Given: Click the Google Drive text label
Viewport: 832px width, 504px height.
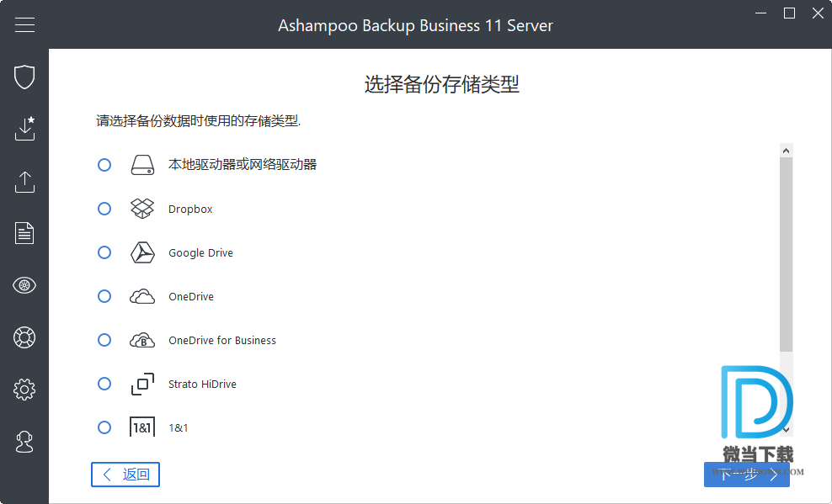Looking at the screenshot, I should click(x=200, y=252).
